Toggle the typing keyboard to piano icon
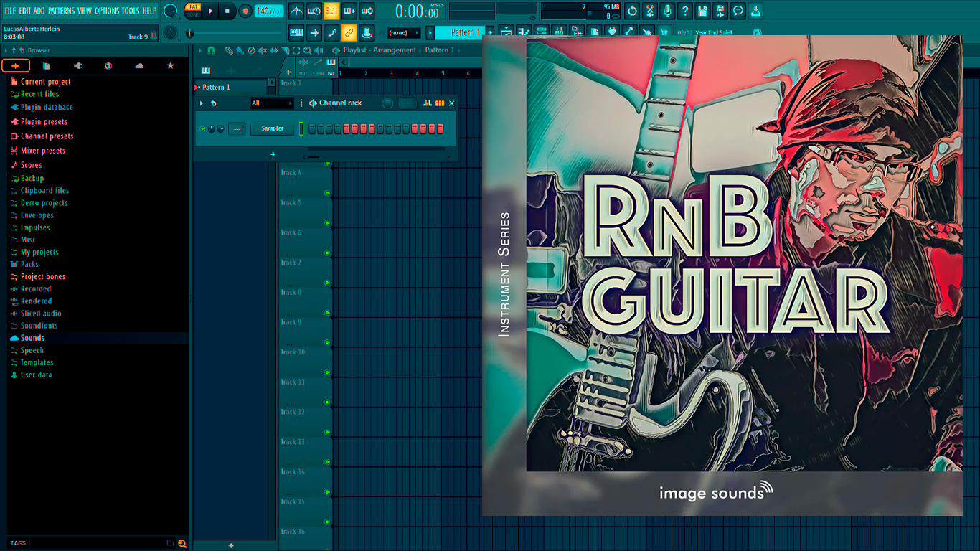980x551 pixels. 296,32
